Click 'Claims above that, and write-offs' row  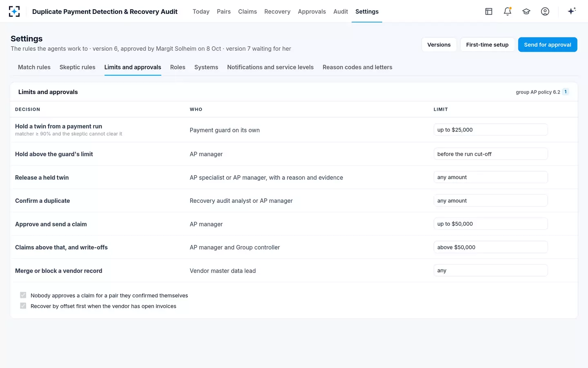click(294, 247)
